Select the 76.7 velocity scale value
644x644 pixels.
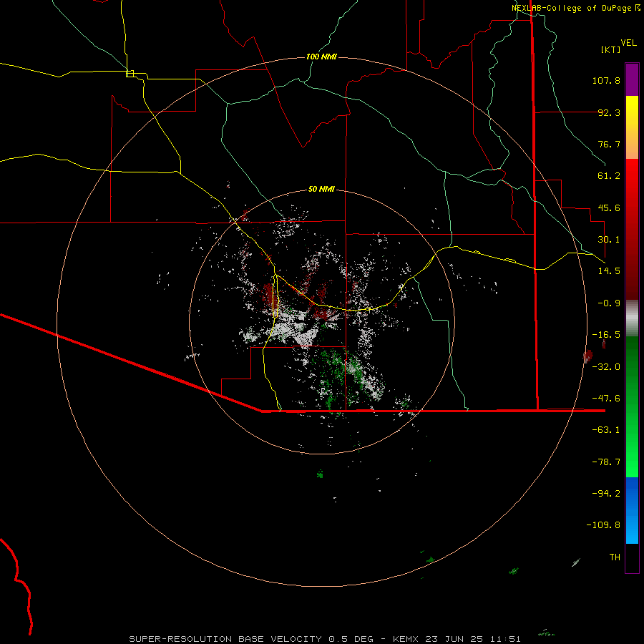click(x=609, y=144)
